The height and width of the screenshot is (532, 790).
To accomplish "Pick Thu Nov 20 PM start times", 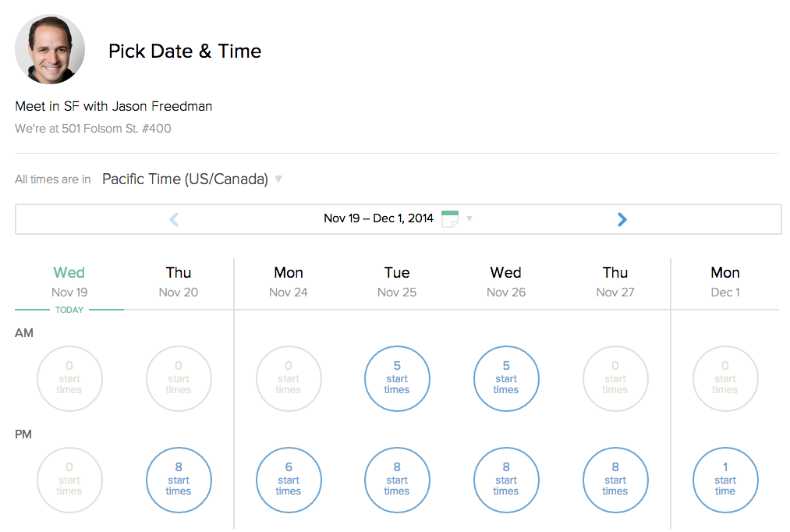I will tap(179, 481).
